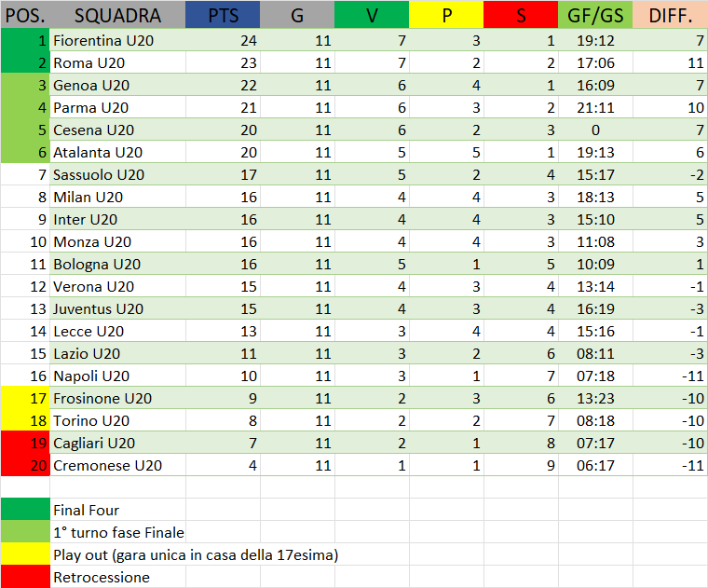Select the red Retrocessione legend swatch

(25, 578)
